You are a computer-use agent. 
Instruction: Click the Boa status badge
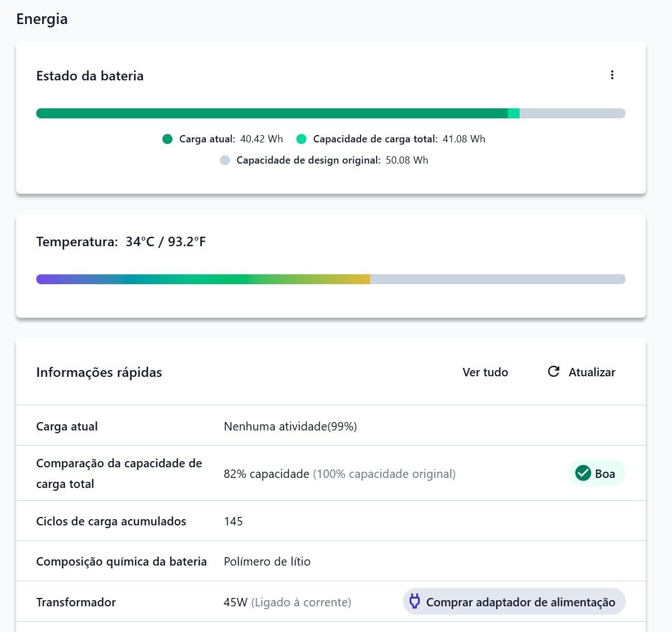pos(597,473)
